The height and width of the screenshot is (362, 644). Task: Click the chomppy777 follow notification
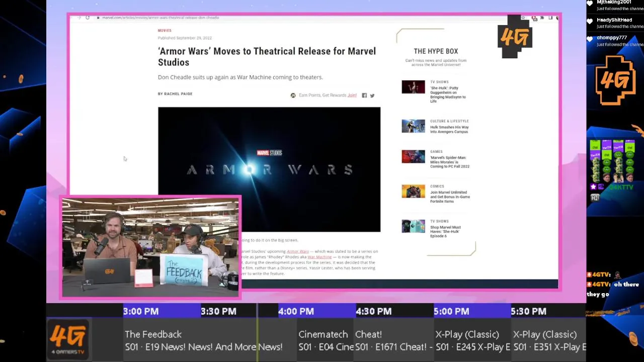pyautogui.click(x=616, y=41)
